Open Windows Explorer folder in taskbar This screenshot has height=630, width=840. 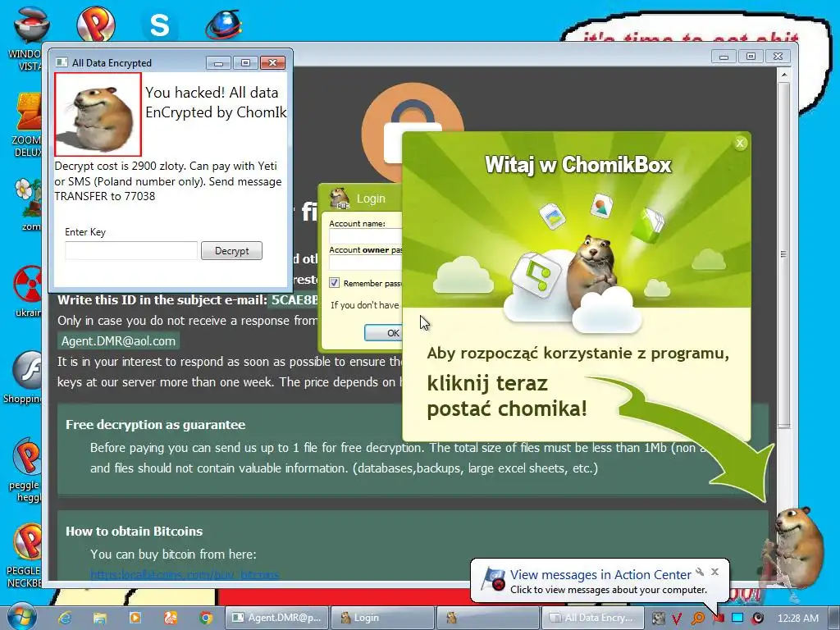point(99,618)
